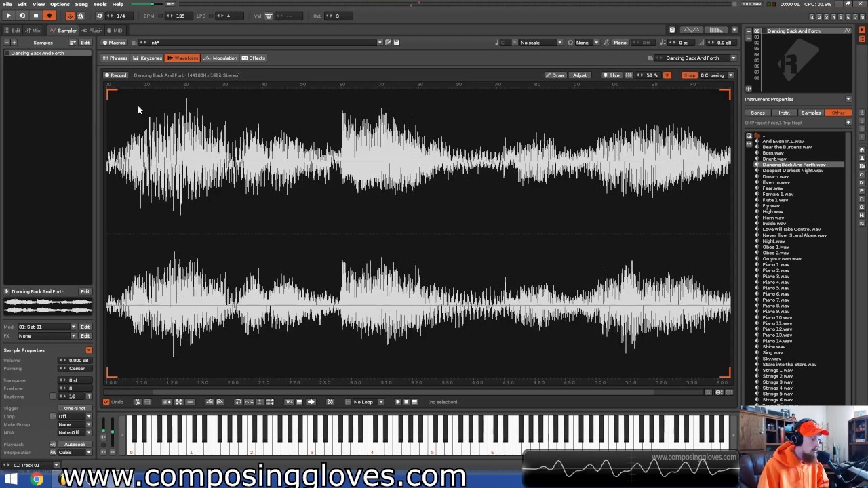Screen dimensions: 868x488
Task: Click the crossfade loop icon
Action: click(330, 402)
